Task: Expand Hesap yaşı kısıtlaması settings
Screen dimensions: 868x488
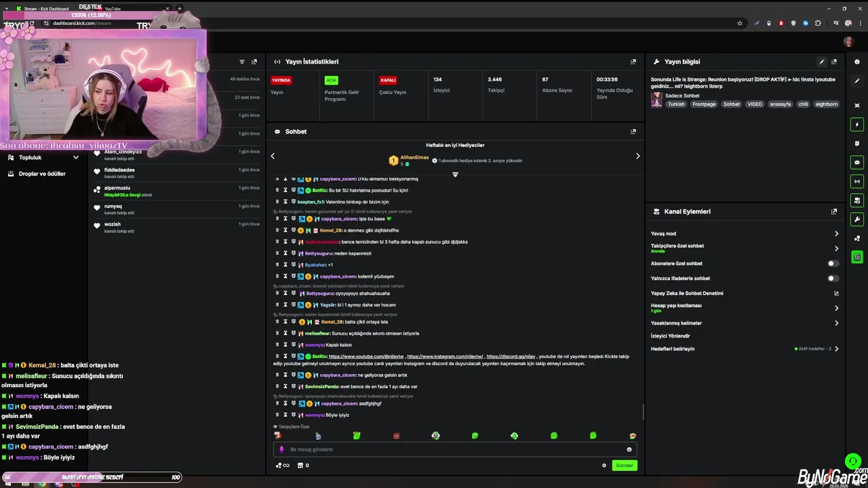Action: [x=836, y=308]
